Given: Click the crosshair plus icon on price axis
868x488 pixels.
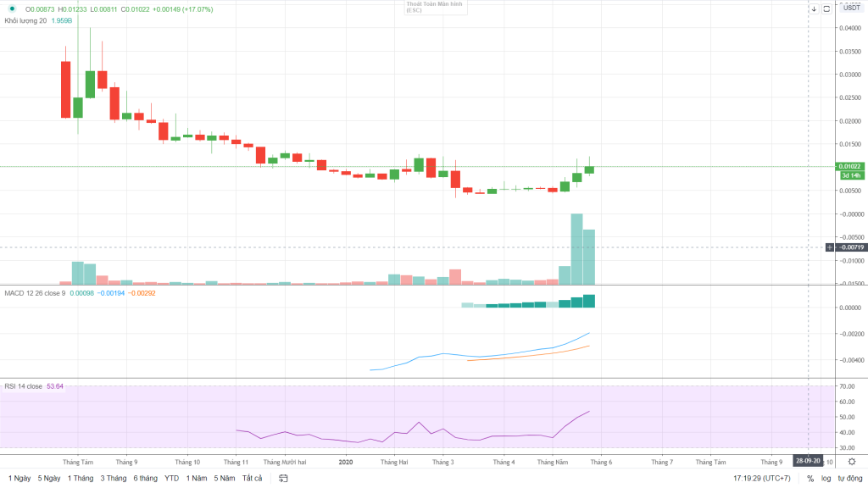Looking at the screenshot, I should 830,247.
